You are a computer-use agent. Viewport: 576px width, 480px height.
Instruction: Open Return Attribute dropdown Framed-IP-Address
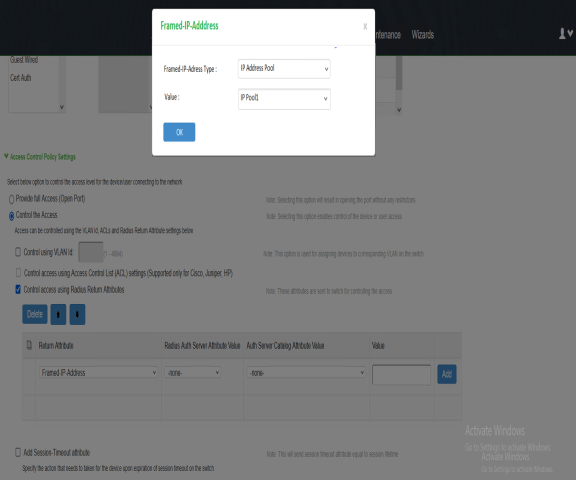click(98, 372)
